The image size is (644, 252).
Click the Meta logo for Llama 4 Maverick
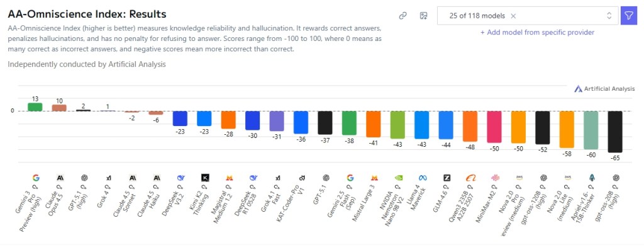point(421,178)
